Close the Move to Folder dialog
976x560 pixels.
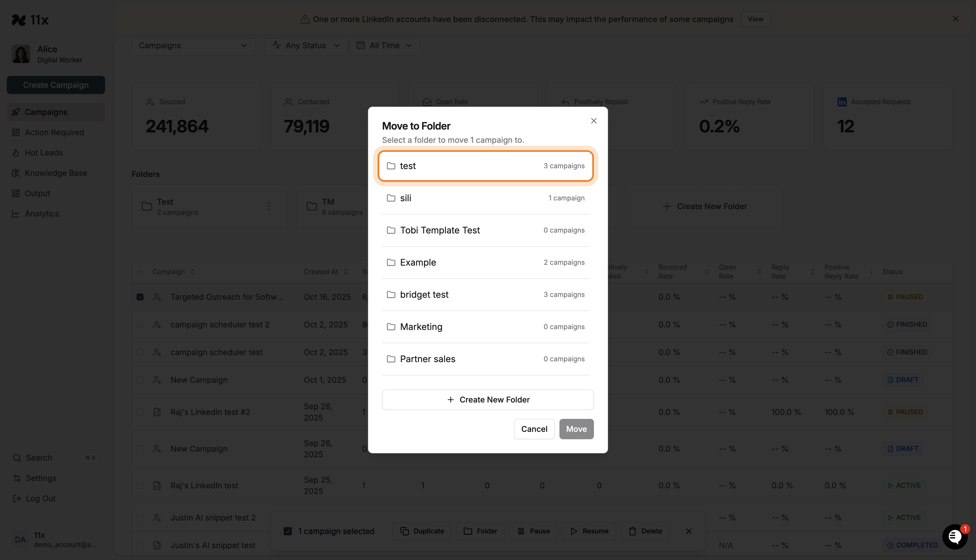594,121
